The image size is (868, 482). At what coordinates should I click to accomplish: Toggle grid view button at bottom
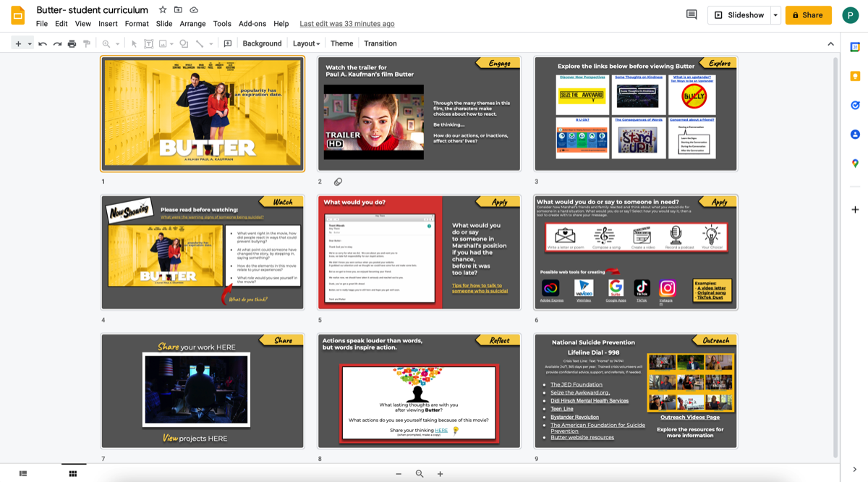[73, 473]
